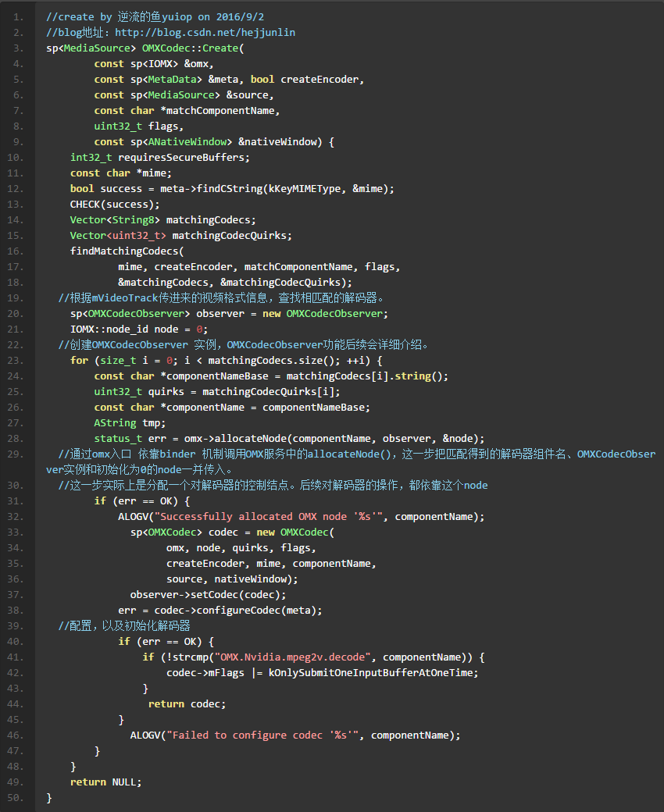This screenshot has width=664, height=812.
Task: Click "&nativeWindow) {" on line 9
Action: (x=286, y=141)
